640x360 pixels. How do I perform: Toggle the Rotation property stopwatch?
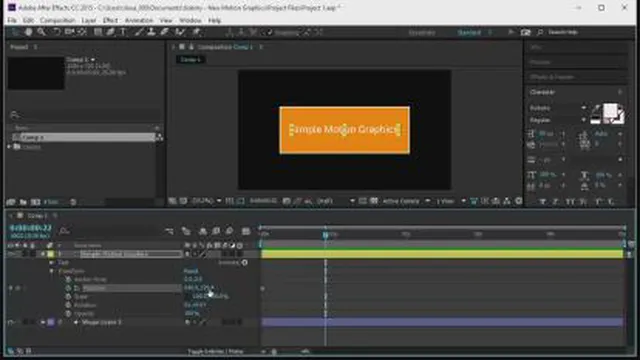68,305
